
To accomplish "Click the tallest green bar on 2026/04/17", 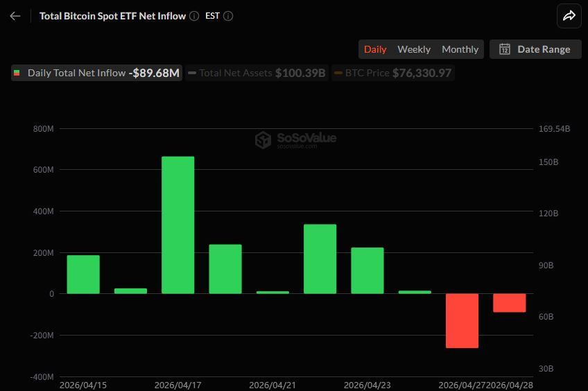I will point(178,225).
